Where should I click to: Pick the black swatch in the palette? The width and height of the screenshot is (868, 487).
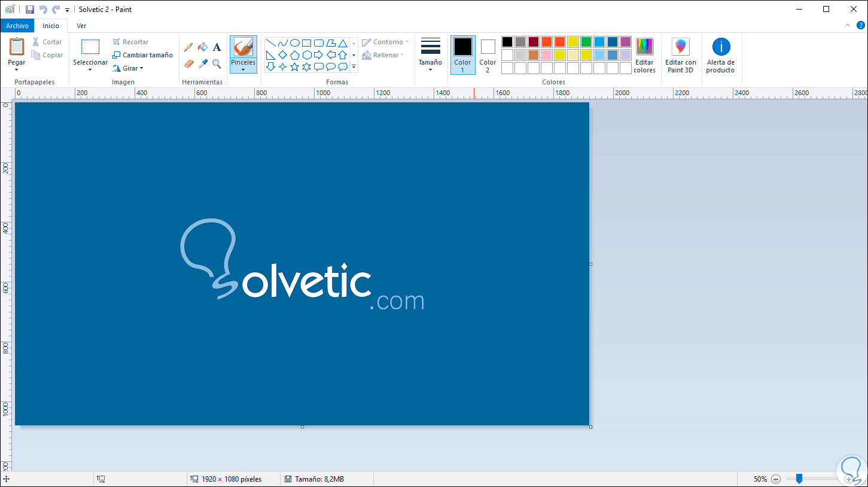click(x=507, y=42)
